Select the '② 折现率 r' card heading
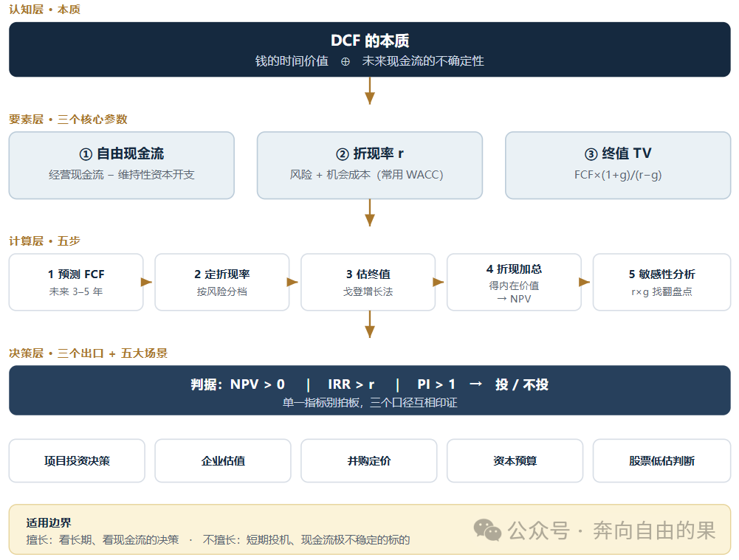Screen dimensions: 739x560 pos(369,153)
